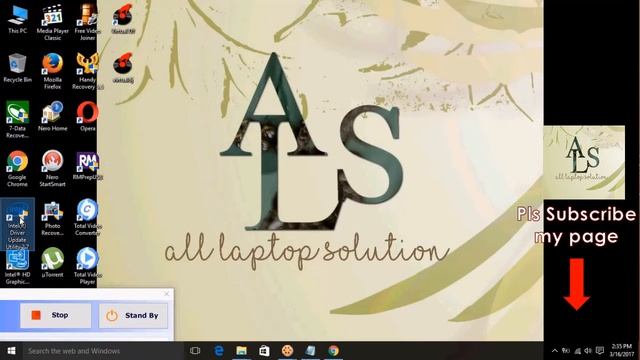Switch to Chrome in the taskbar

[333, 351]
